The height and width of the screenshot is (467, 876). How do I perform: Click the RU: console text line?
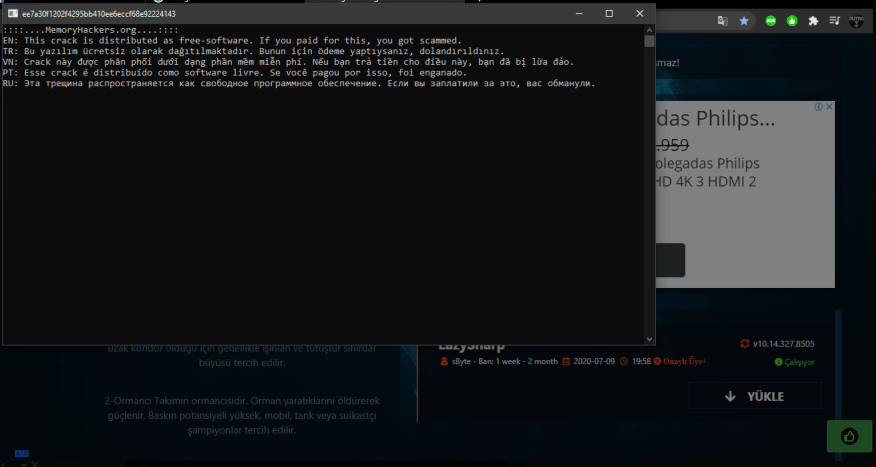tap(299, 84)
